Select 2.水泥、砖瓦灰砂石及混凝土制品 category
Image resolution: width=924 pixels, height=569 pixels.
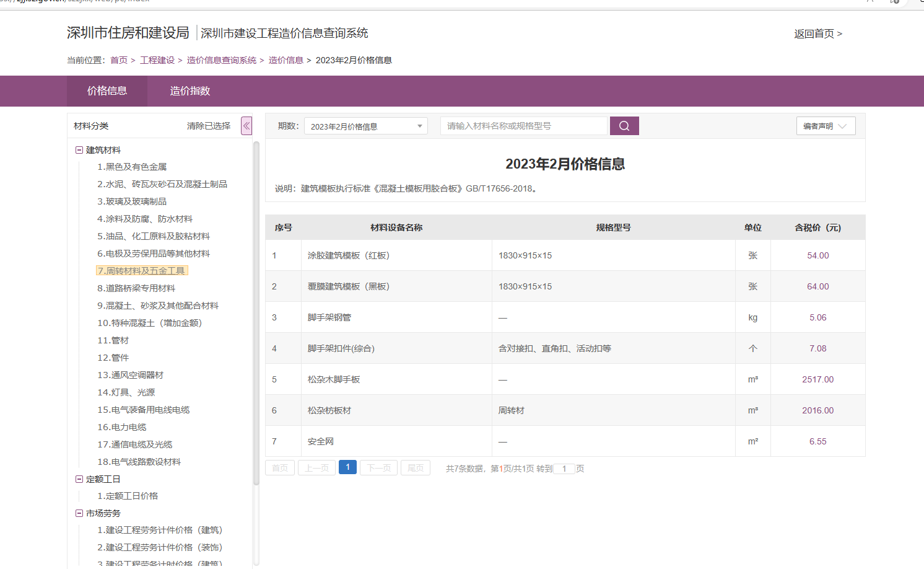click(162, 184)
